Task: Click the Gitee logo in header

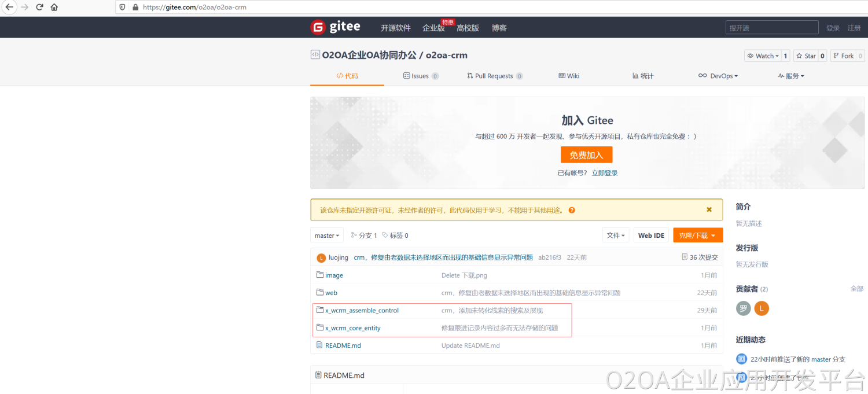Action: 336,27
